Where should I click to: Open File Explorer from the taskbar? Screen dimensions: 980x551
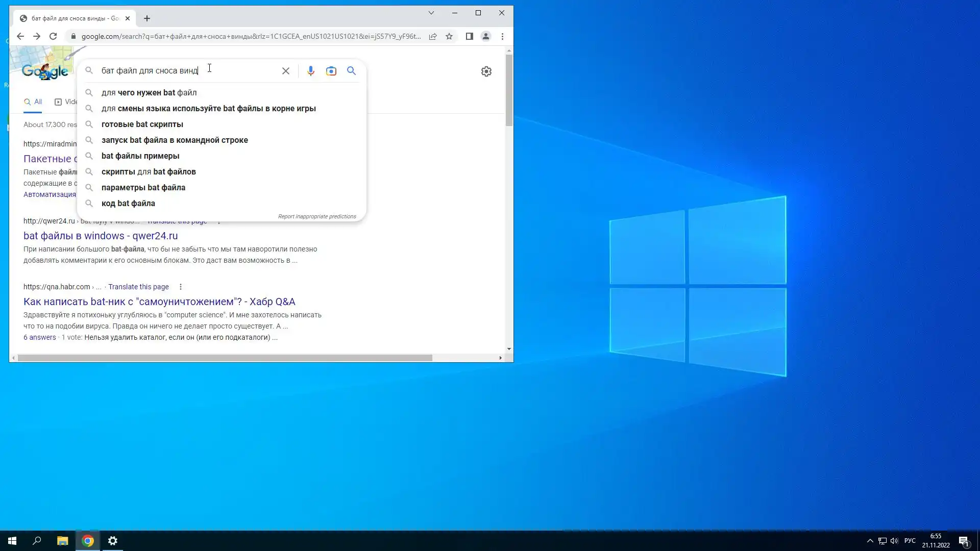click(x=62, y=541)
